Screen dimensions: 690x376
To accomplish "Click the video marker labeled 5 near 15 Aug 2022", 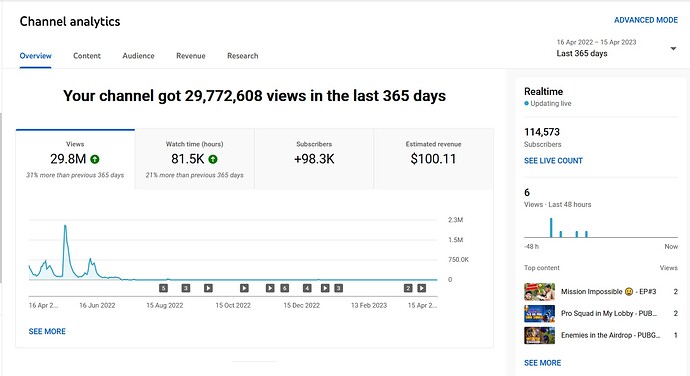I will (x=163, y=288).
